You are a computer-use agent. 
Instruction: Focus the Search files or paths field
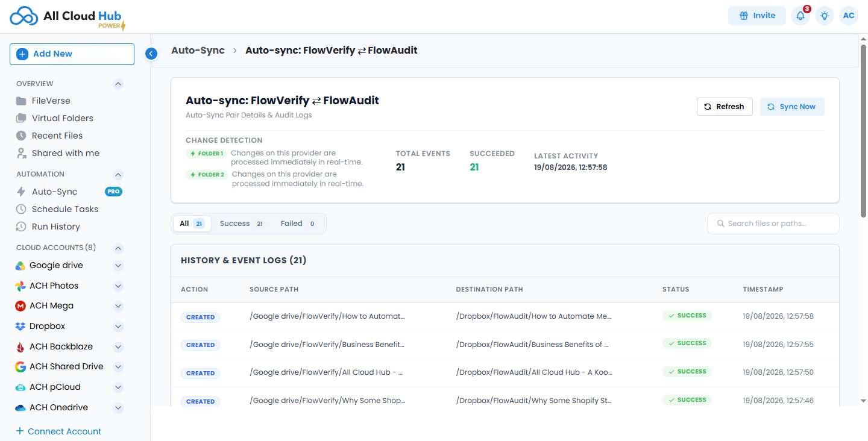773,224
